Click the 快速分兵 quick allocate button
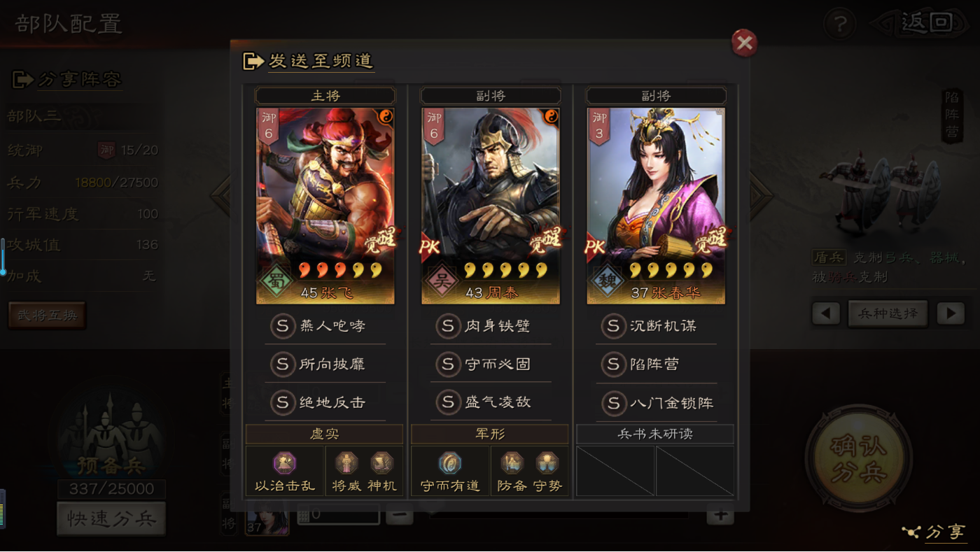 click(x=111, y=519)
